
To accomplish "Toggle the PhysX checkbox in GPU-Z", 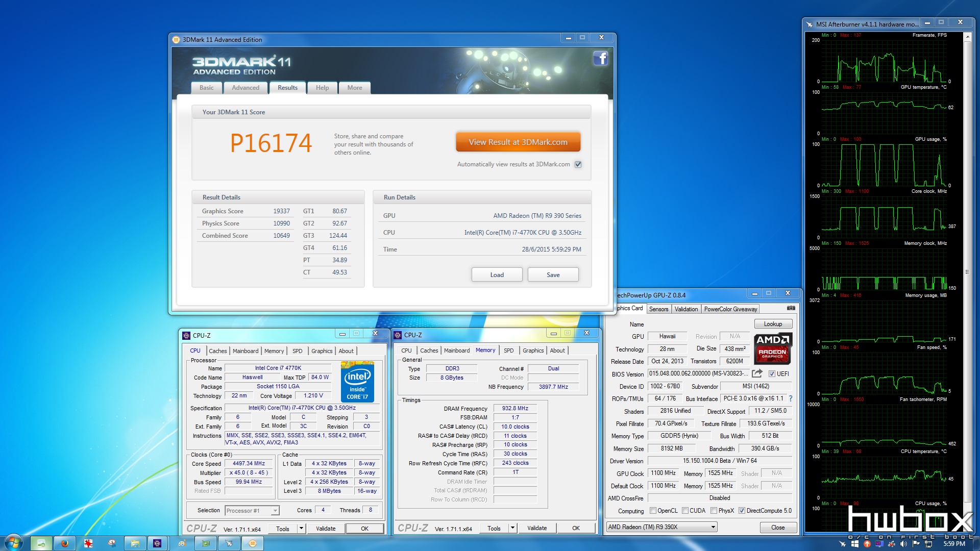I will coord(714,511).
